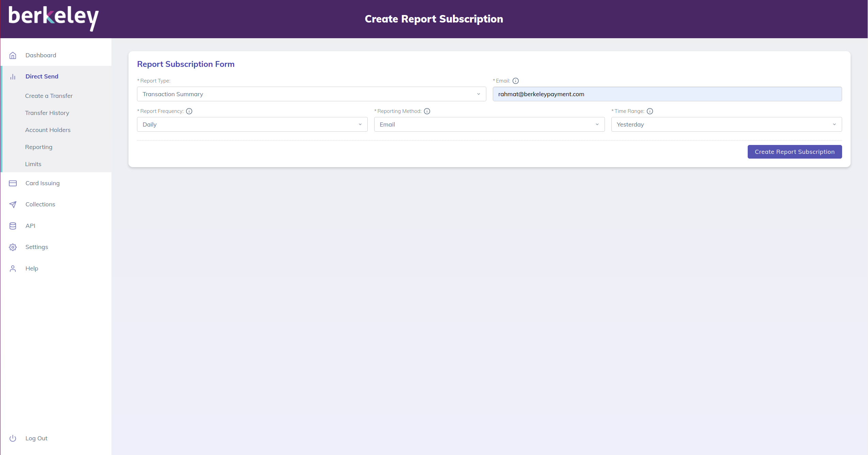Open the Reporting Method dropdown

point(489,124)
